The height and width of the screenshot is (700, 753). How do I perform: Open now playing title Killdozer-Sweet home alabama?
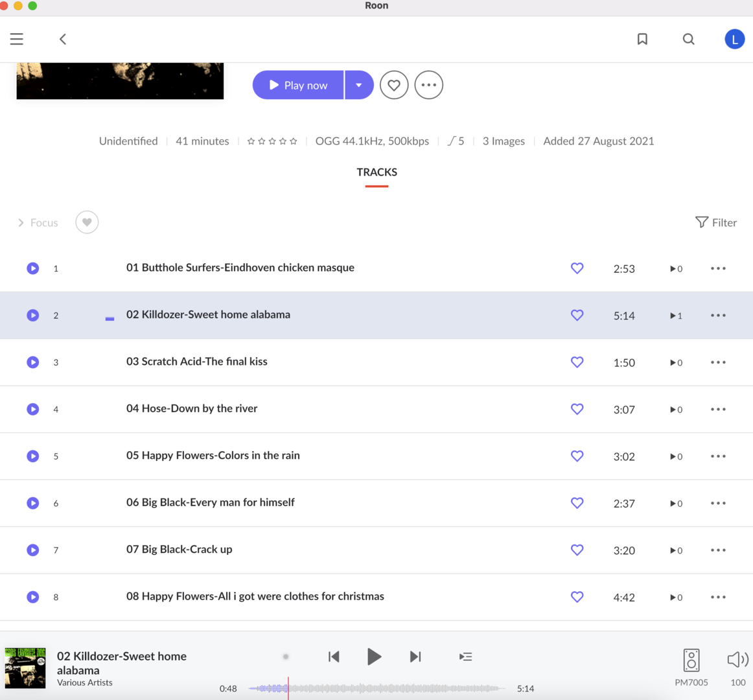[x=122, y=663]
